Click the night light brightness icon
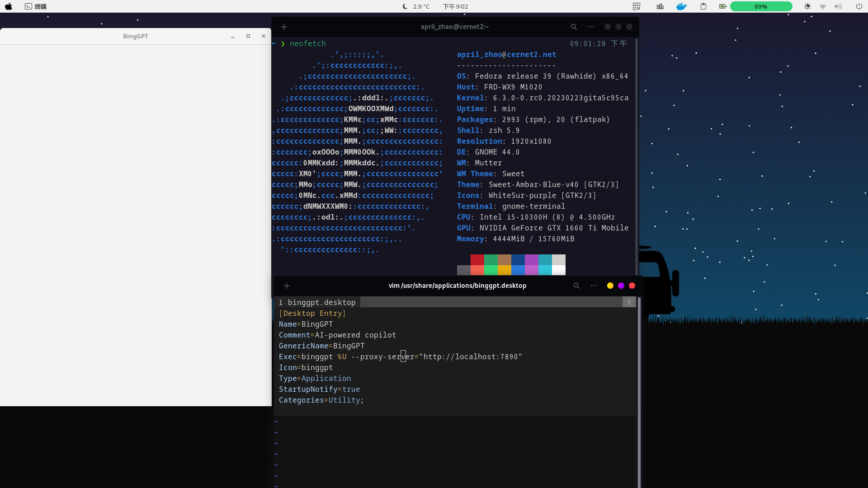This screenshot has width=868, height=488. pyautogui.click(x=807, y=6)
